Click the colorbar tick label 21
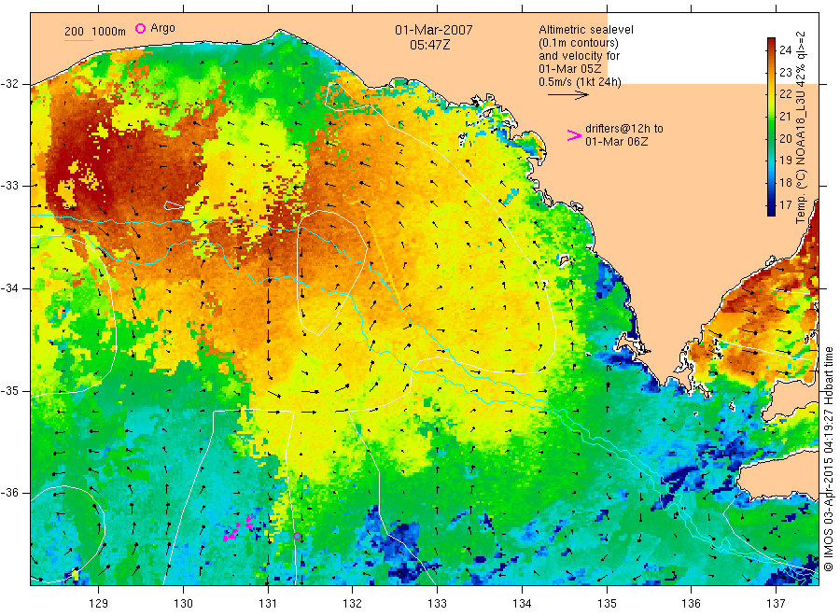This screenshot has width=840, height=616. 785,117
